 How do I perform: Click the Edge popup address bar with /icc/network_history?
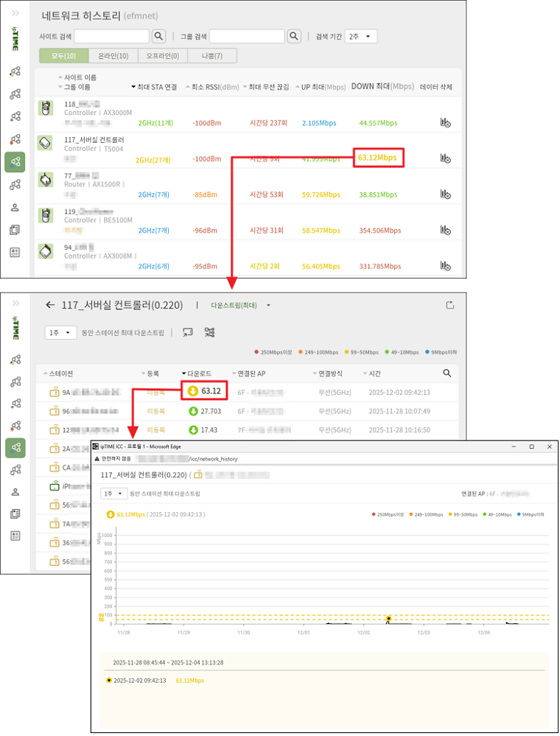click(x=186, y=459)
